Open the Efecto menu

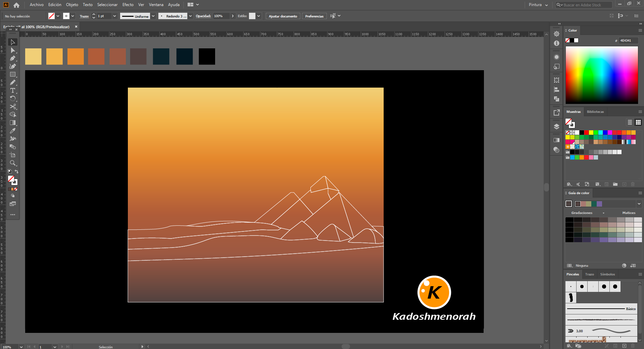point(128,5)
